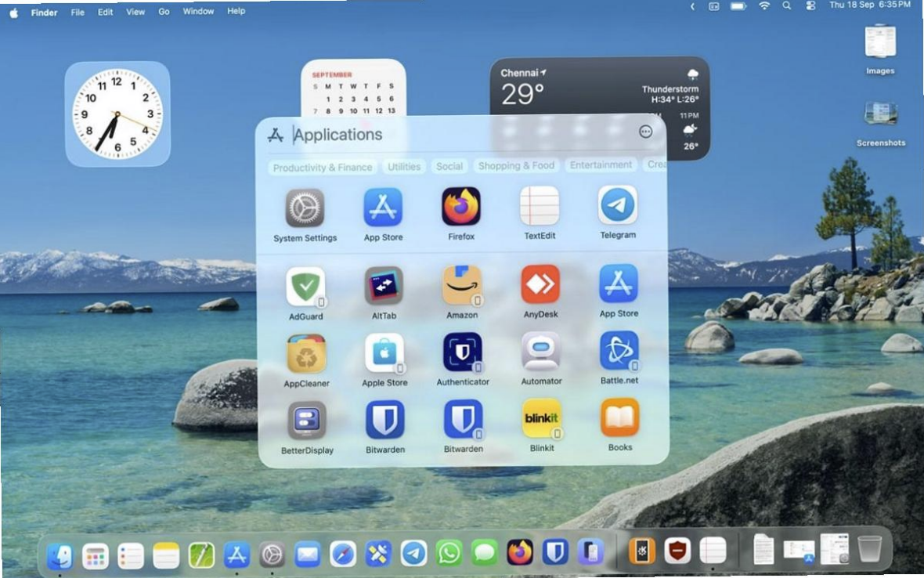The image size is (924, 578).
Task: Launch Telegram from the Applications panel
Action: pos(618,205)
